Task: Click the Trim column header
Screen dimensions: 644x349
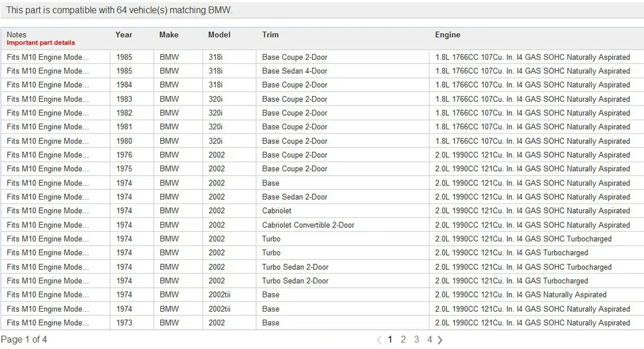Action: [270, 35]
